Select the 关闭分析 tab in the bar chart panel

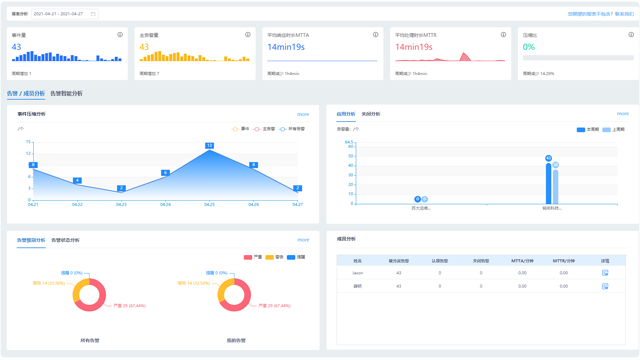pyautogui.click(x=371, y=114)
